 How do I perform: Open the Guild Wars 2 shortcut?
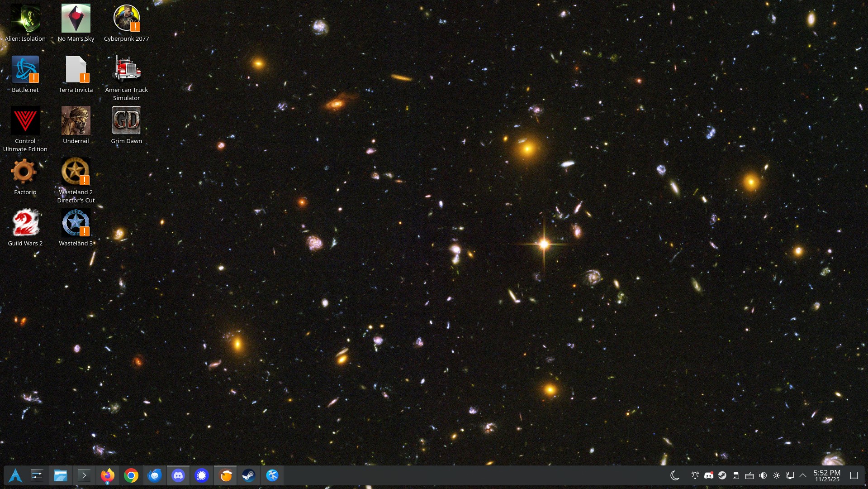(x=25, y=228)
